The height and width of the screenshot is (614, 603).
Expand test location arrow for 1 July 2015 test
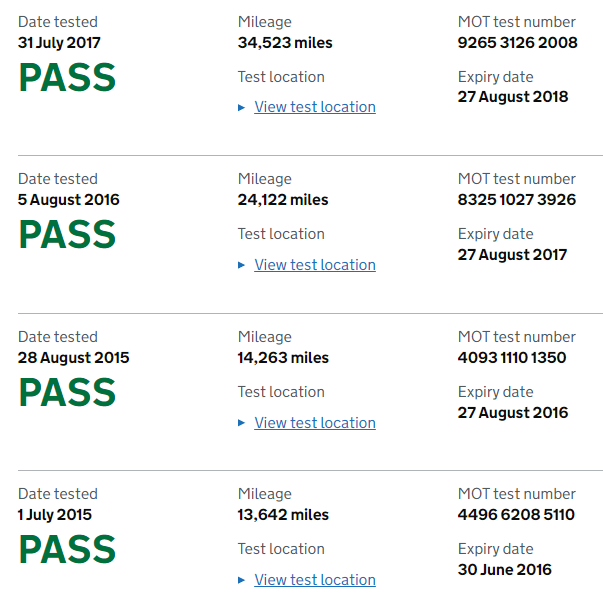click(x=242, y=580)
